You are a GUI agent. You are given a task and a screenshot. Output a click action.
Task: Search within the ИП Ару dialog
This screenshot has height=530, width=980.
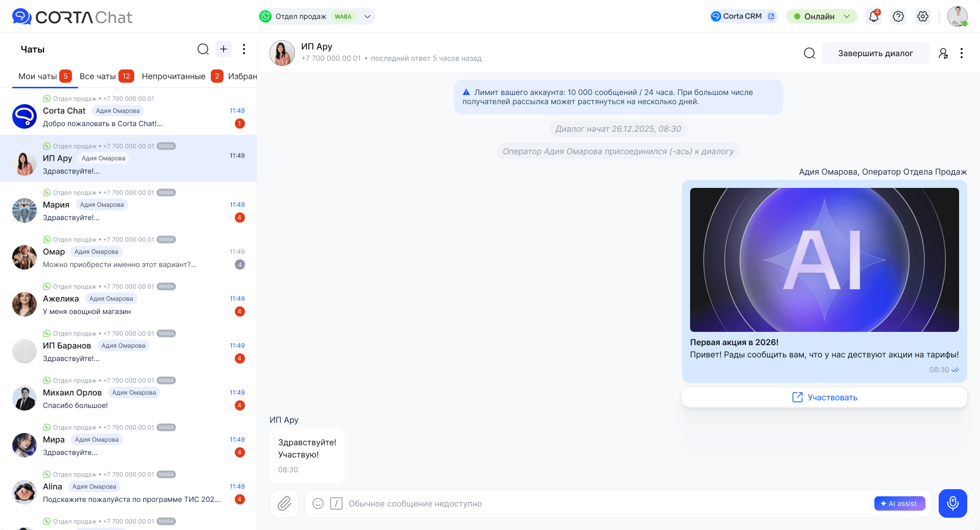coord(810,53)
